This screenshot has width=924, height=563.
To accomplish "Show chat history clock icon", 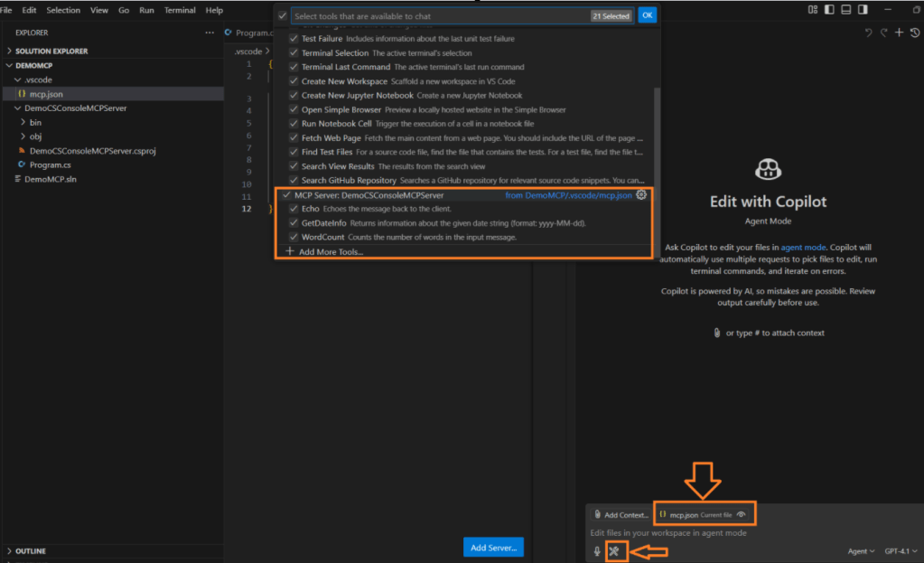I will pos(913,33).
